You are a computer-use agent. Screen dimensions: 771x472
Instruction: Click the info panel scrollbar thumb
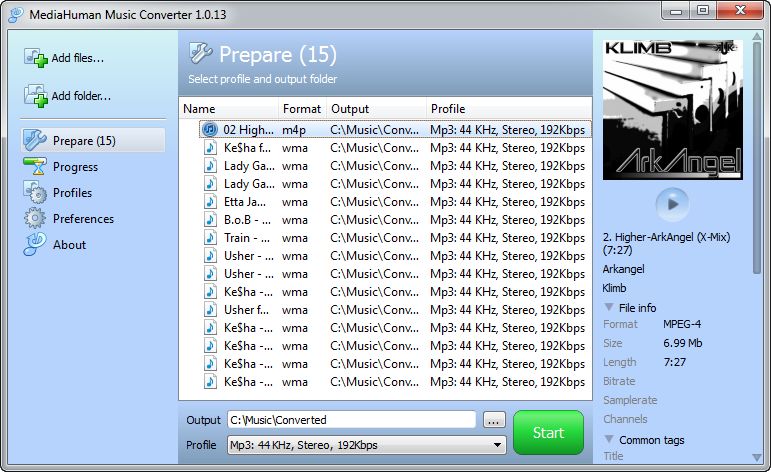(x=757, y=157)
